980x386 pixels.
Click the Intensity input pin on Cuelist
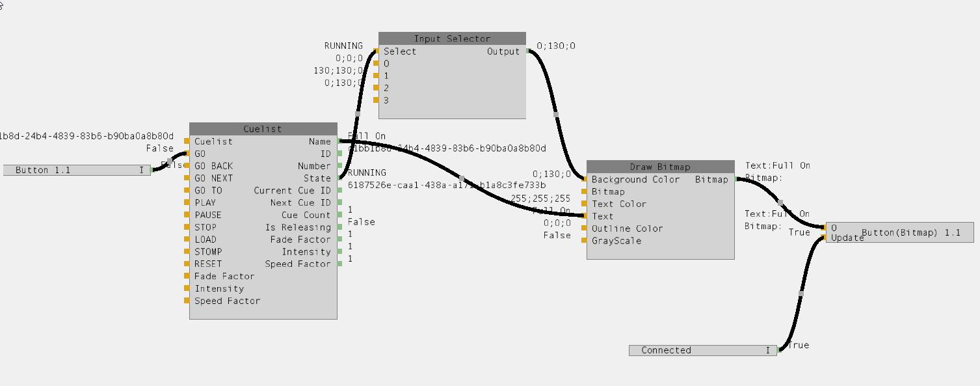point(187,288)
